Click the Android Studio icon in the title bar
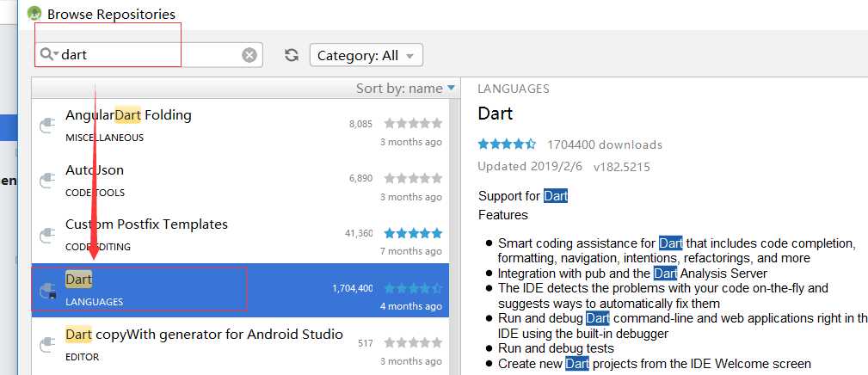The height and width of the screenshot is (375, 868). pos(34,13)
